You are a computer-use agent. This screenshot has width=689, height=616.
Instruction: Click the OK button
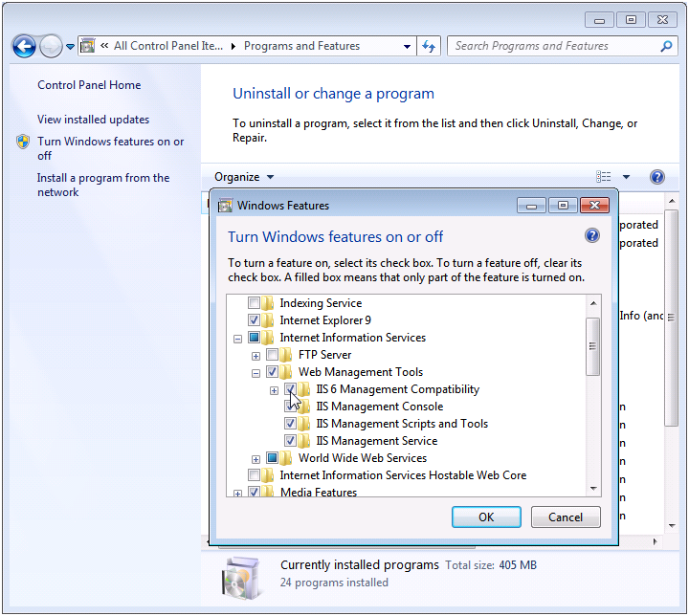pyautogui.click(x=486, y=517)
